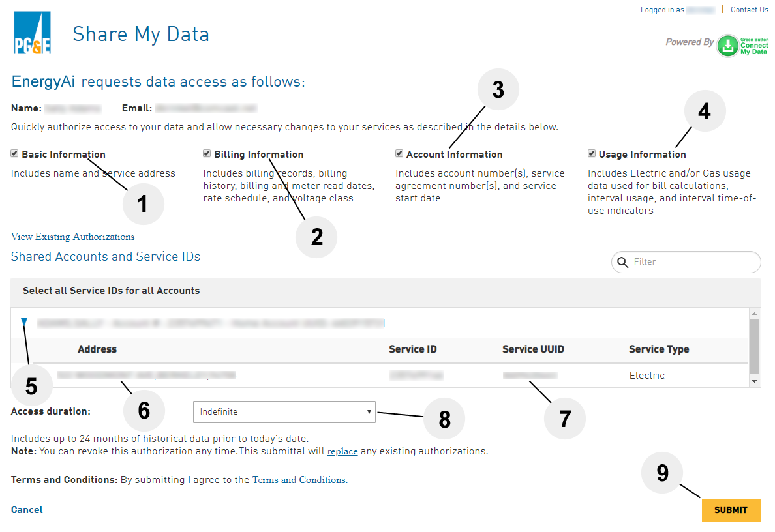Screen dimensions: 775x532
Task: Click the Contact Us link
Action: [x=750, y=10]
